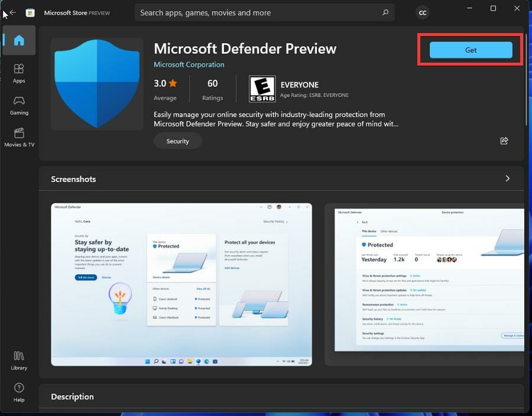
Task: Expand the Screenshots section with chevron
Action: pyautogui.click(x=508, y=178)
